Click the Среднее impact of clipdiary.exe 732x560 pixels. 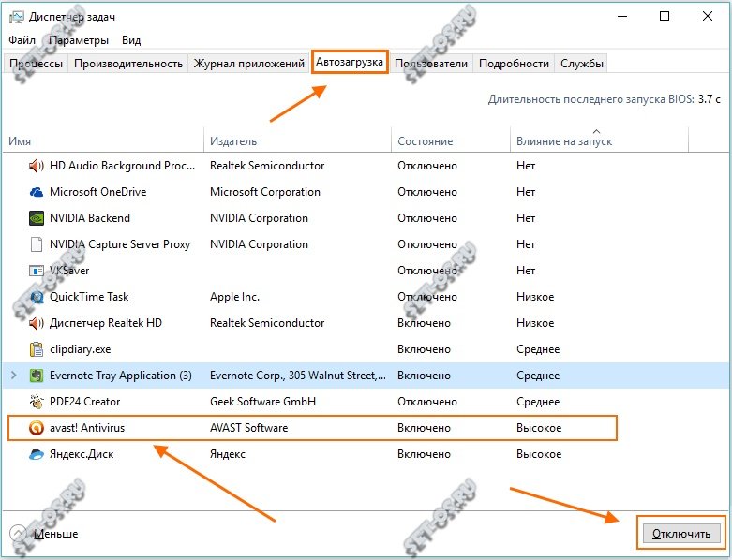538,349
